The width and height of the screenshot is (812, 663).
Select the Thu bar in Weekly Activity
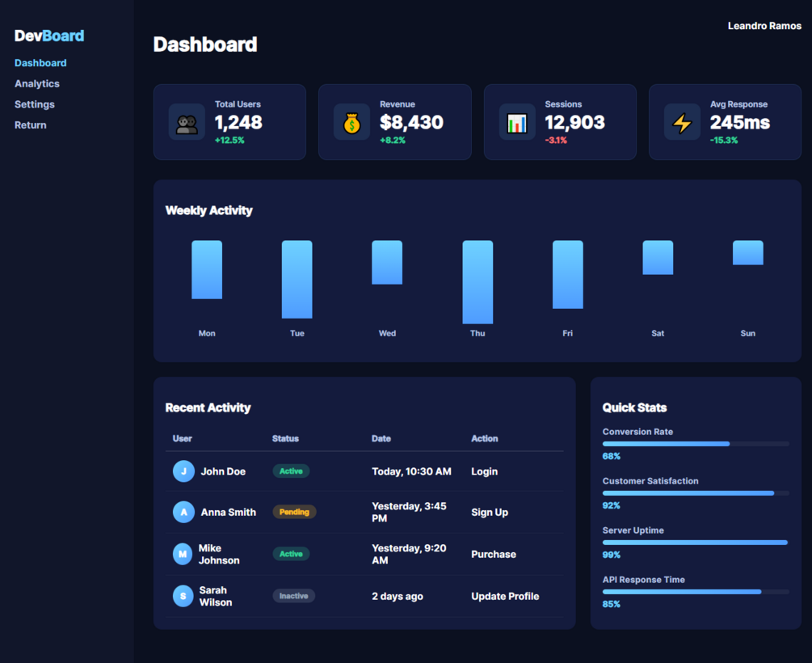478,282
